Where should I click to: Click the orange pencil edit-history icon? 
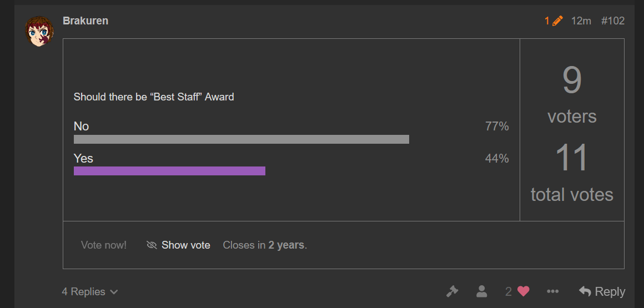coord(557,21)
